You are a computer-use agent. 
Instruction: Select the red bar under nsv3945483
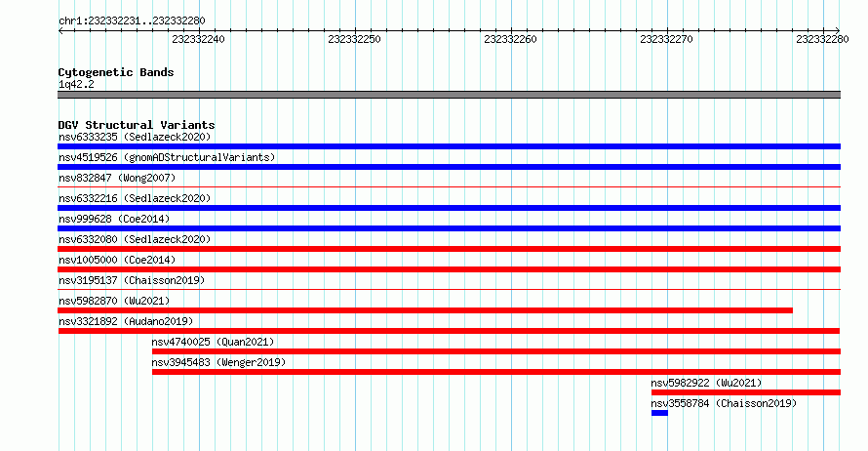[x=496, y=372]
